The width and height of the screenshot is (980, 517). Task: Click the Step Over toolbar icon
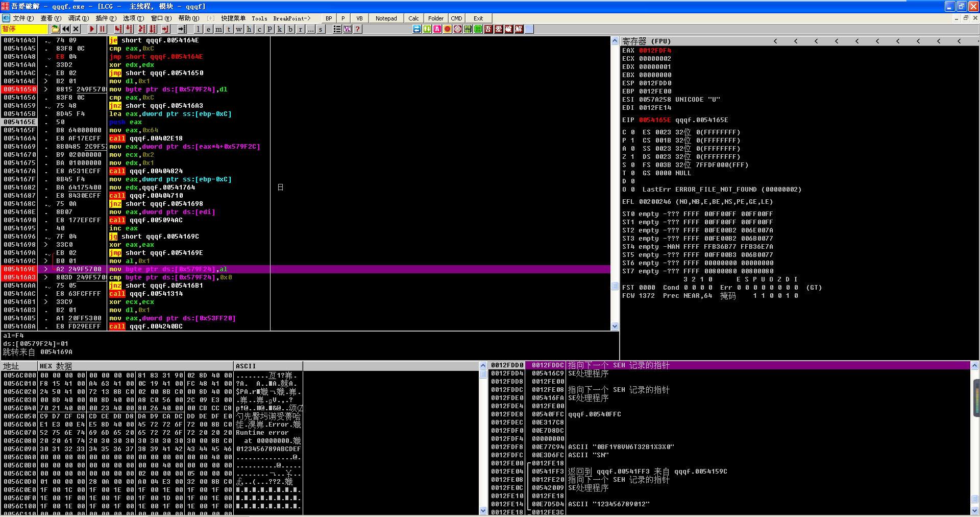[x=129, y=29]
